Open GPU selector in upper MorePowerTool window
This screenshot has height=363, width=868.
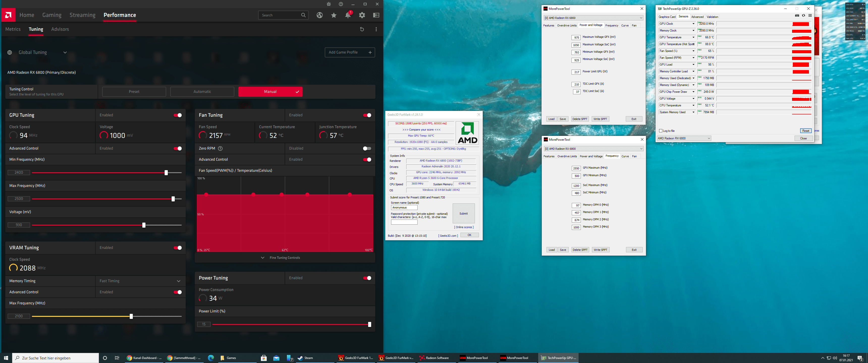coord(593,18)
